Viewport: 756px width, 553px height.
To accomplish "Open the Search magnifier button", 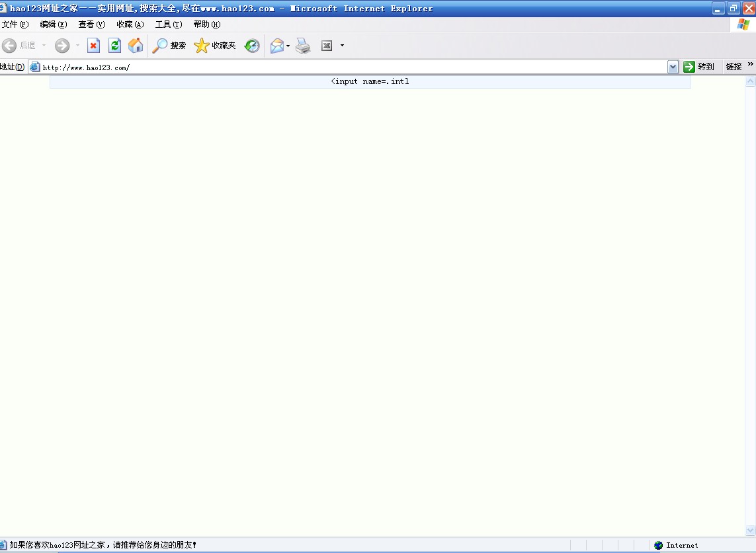I will 169,46.
